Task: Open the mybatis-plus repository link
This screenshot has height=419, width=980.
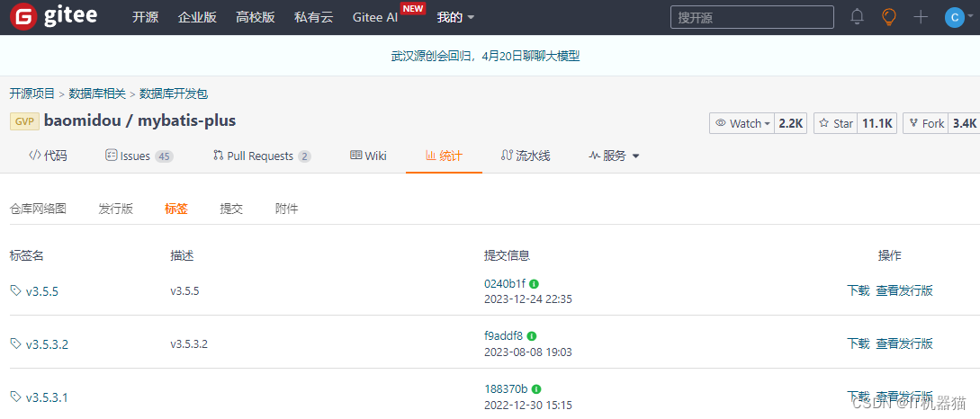Action: click(187, 120)
